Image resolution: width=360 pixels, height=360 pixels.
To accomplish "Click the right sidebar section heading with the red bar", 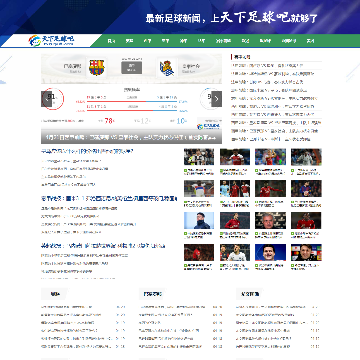I will 241,57.
